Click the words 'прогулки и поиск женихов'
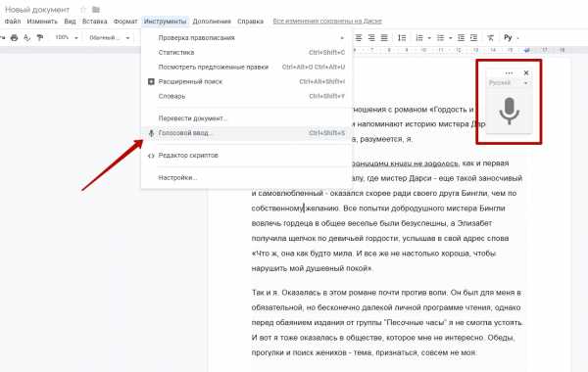This screenshot has width=588, height=372. (x=299, y=352)
